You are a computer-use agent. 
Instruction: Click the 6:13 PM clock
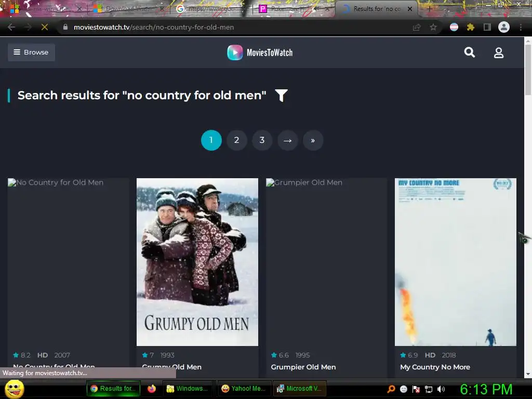click(486, 389)
